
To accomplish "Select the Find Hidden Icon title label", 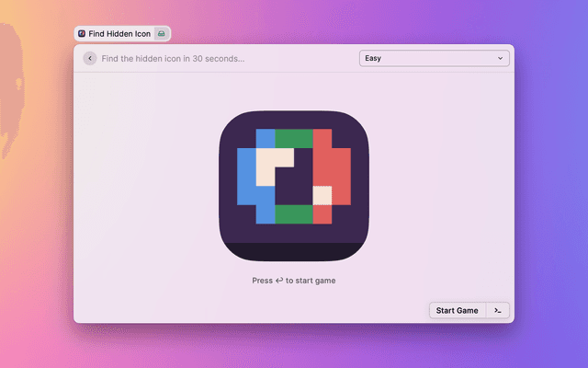I will click(119, 33).
